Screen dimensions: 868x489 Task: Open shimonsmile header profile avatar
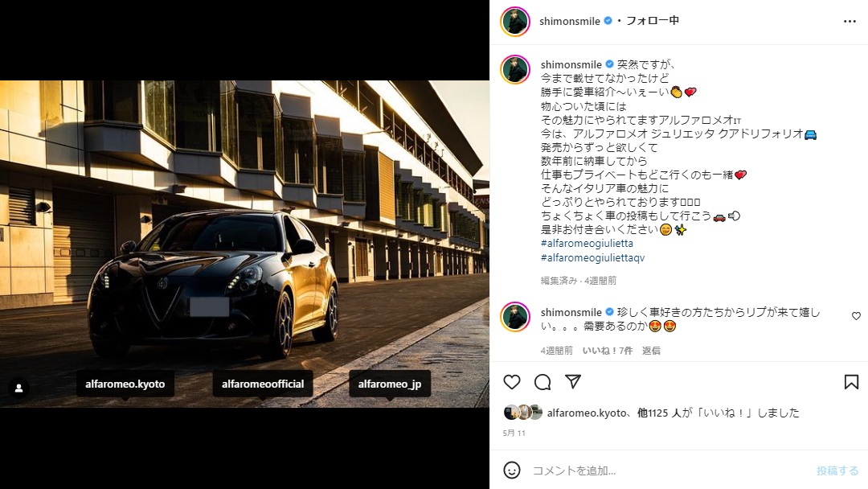point(515,21)
